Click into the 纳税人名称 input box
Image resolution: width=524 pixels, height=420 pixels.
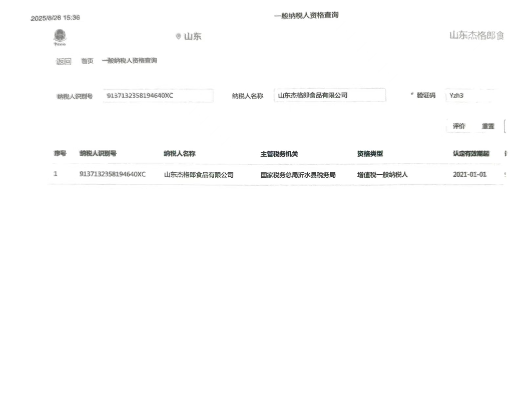click(329, 96)
